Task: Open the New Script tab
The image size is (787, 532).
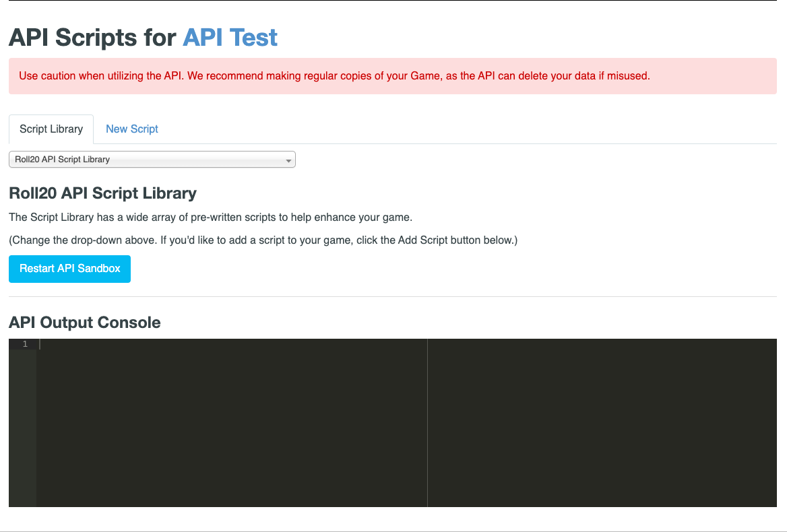Action: pos(132,129)
